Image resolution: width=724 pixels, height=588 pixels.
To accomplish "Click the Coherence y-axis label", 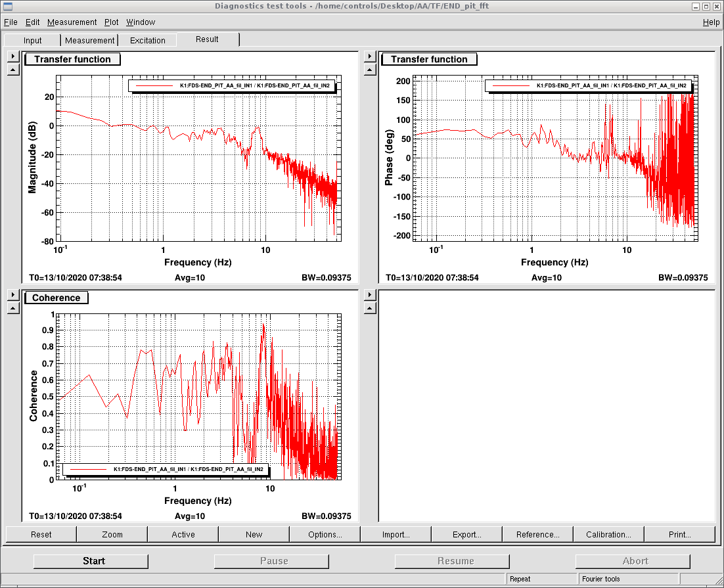I will pos(34,396).
